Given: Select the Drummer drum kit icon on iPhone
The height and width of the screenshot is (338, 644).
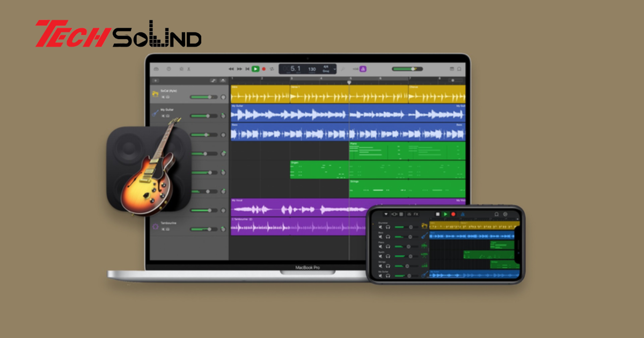Looking at the screenshot, I should [x=424, y=226].
